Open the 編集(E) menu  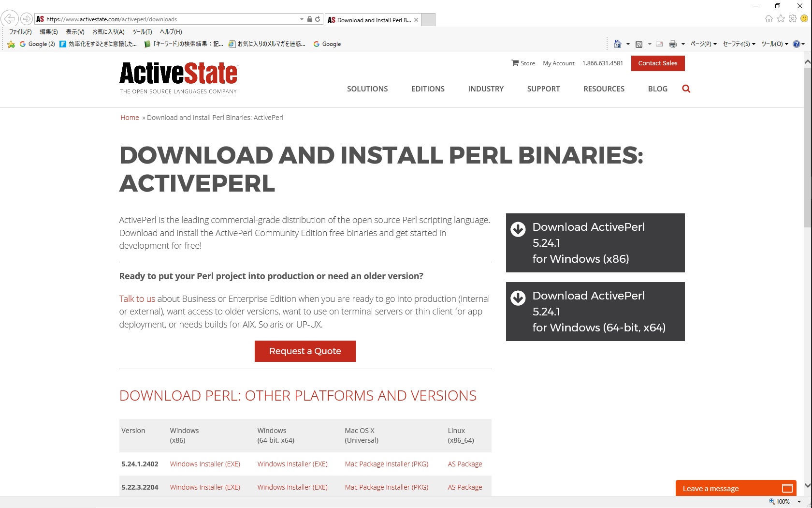[48, 32]
